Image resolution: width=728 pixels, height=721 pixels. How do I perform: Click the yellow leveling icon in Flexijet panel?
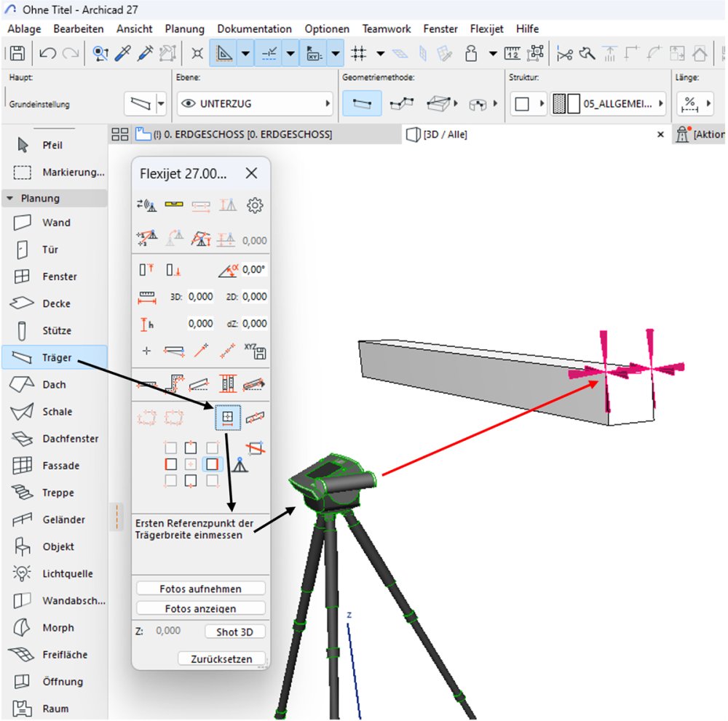[174, 204]
